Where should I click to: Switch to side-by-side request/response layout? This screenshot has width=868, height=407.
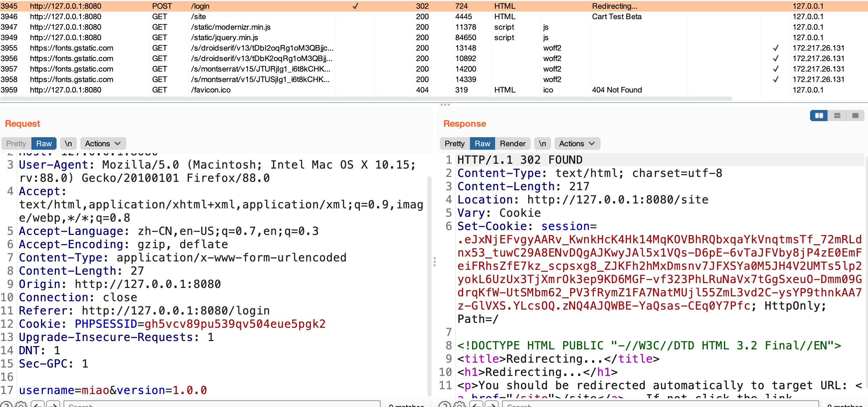point(819,116)
